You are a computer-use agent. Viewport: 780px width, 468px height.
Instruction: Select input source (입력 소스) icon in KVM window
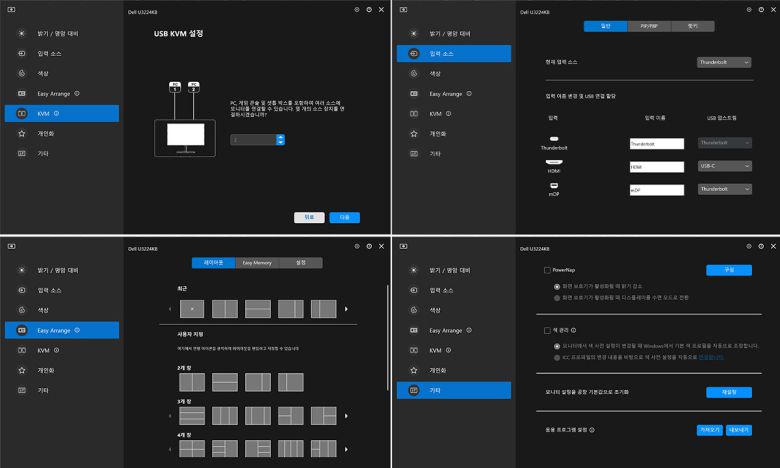(x=21, y=53)
